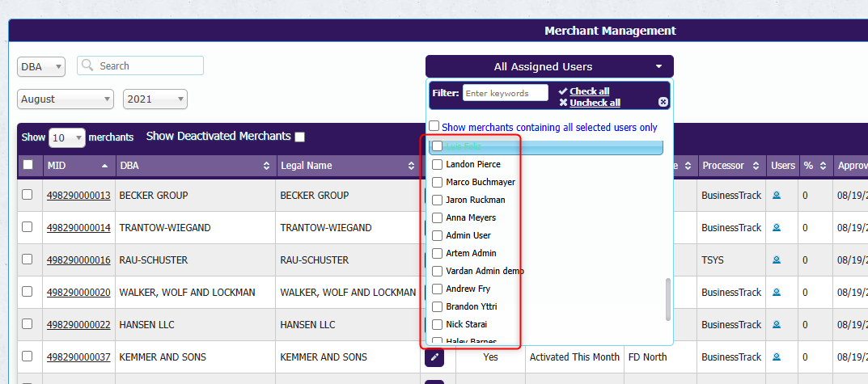Tick the Marco Buchmayer checkbox
Image resolution: width=868 pixels, height=384 pixels.
click(x=438, y=182)
